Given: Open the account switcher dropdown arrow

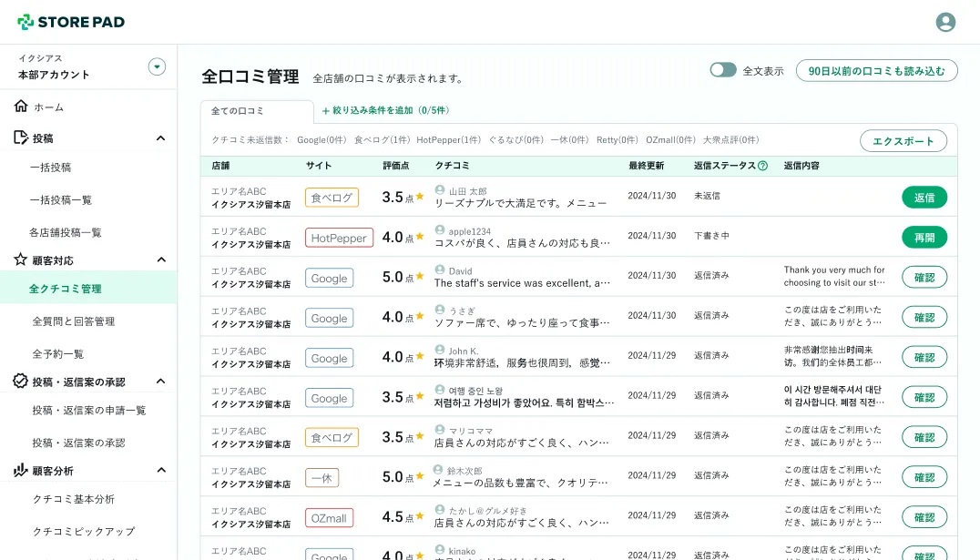Looking at the screenshot, I should click(157, 66).
